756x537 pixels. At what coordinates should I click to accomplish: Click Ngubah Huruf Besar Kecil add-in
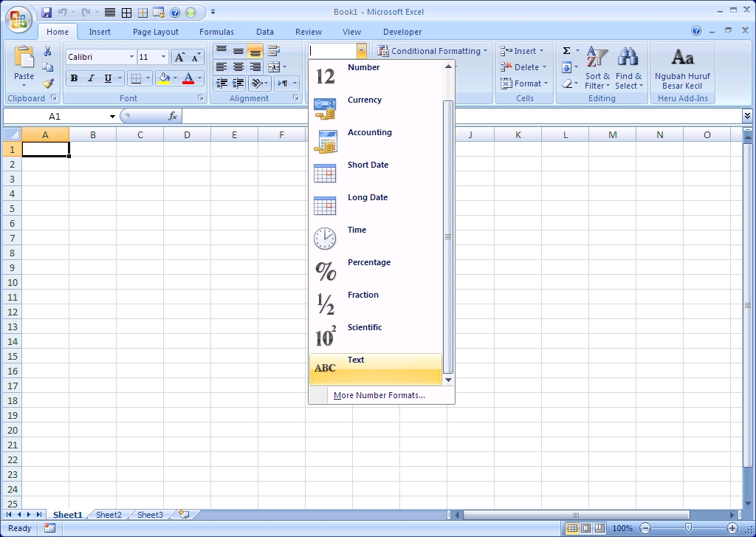681,67
